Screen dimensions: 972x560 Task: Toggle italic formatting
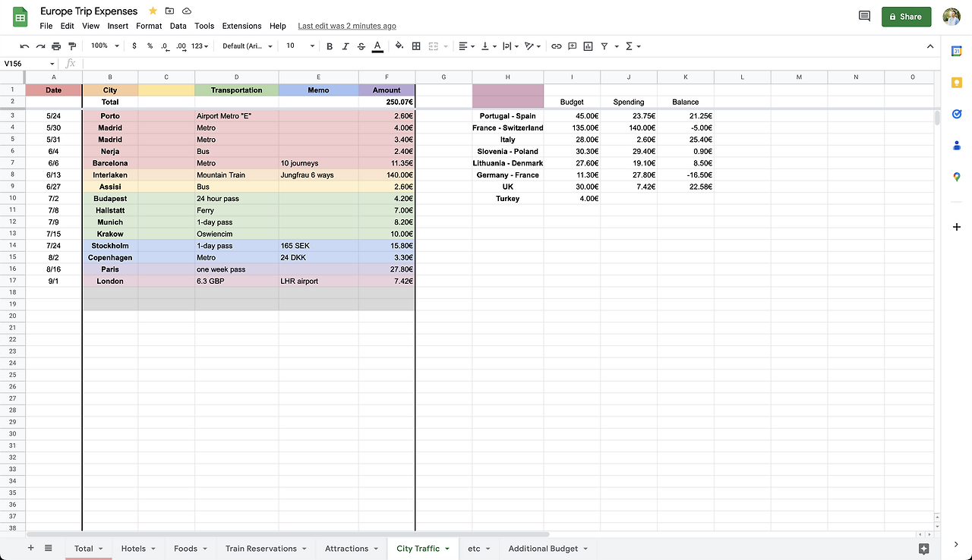pos(345,46)
